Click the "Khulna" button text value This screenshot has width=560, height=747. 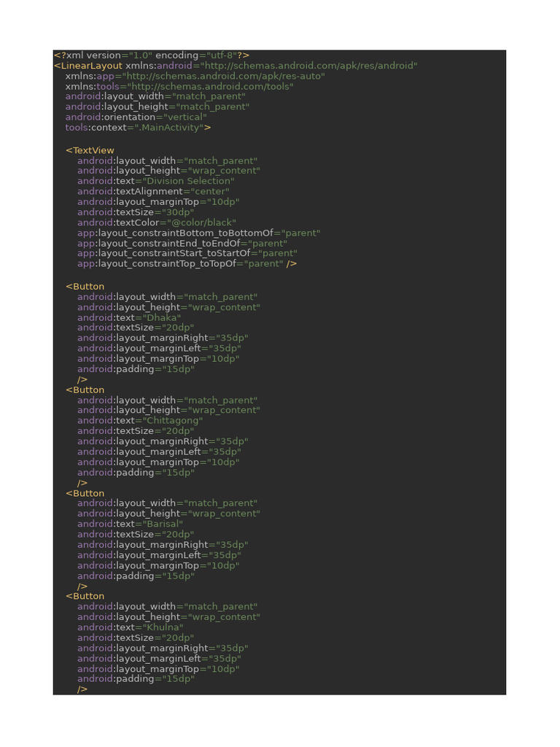[163, 627]
